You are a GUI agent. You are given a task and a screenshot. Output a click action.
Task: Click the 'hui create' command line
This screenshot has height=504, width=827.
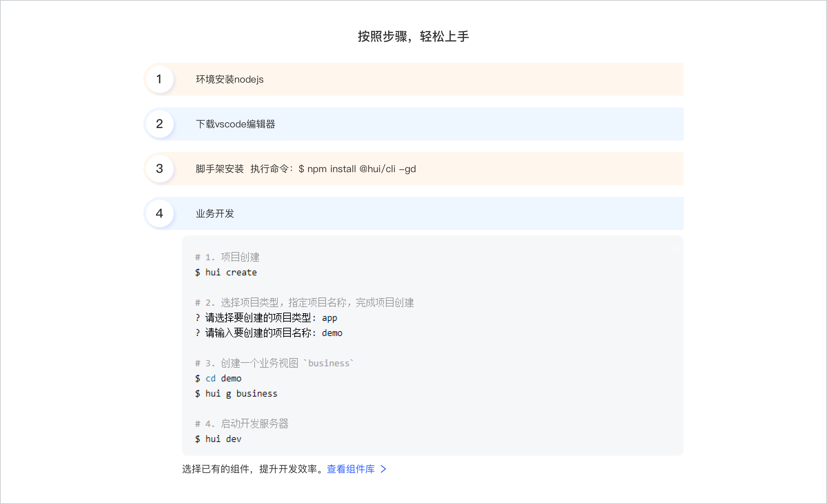pos(226,272)
